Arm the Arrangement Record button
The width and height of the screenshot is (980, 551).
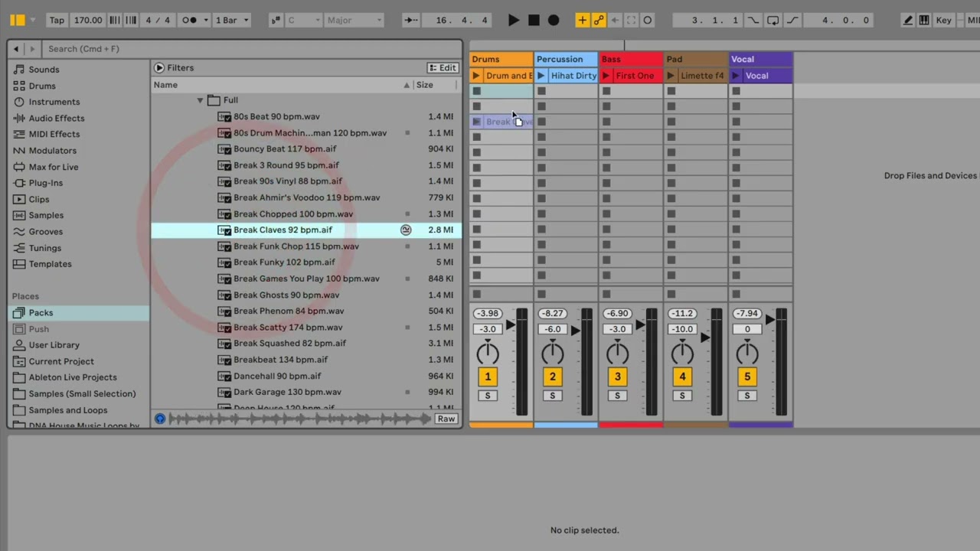click(x=554, y=20)
